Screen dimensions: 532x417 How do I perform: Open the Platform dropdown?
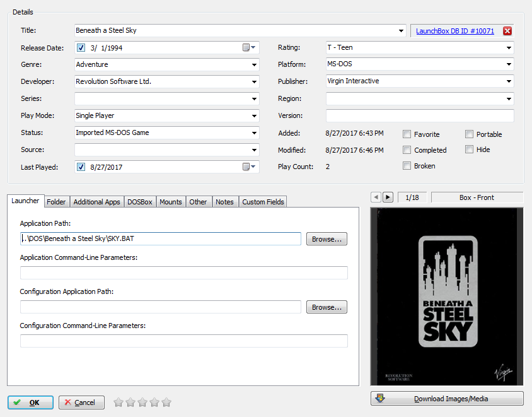509,64
